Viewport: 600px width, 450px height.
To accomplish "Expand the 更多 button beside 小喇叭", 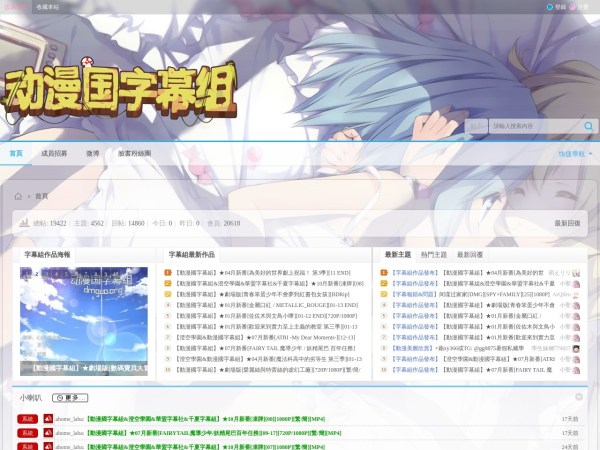I will point(68,397).
